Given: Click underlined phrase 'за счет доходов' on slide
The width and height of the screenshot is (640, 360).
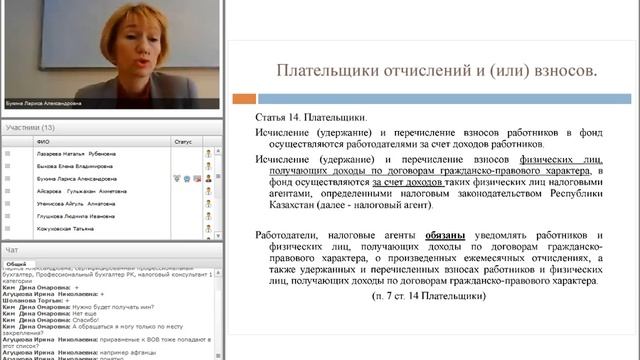Looking at the screenshot, I should [x=407, y=182].
